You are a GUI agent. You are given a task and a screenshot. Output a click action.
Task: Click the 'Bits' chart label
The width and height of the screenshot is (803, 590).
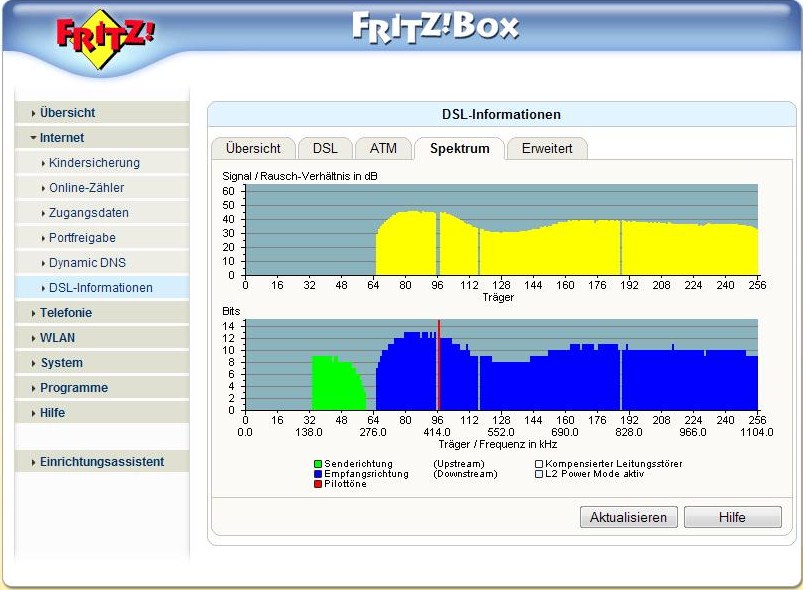pyautogui.click(x=231, y=311)
